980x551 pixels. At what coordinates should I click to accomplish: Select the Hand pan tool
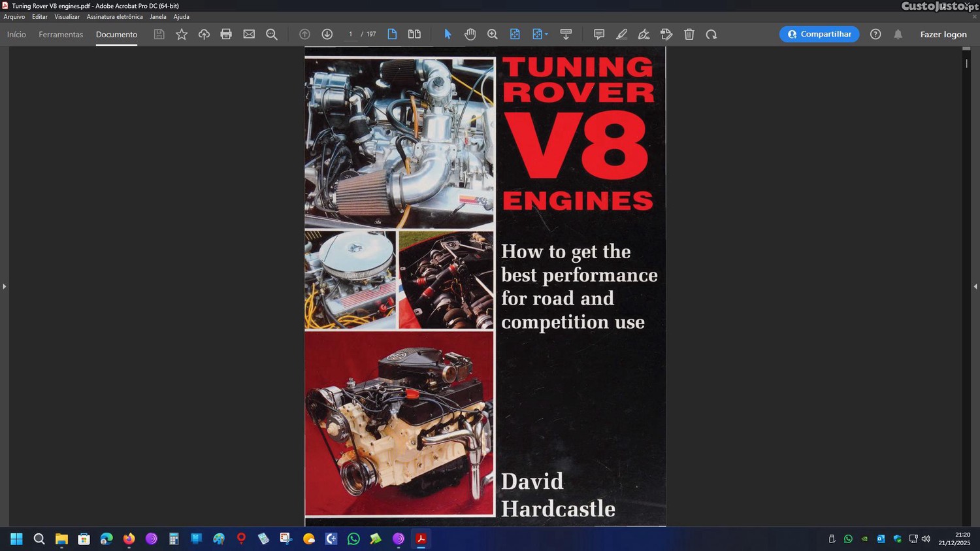coord(470,34)
